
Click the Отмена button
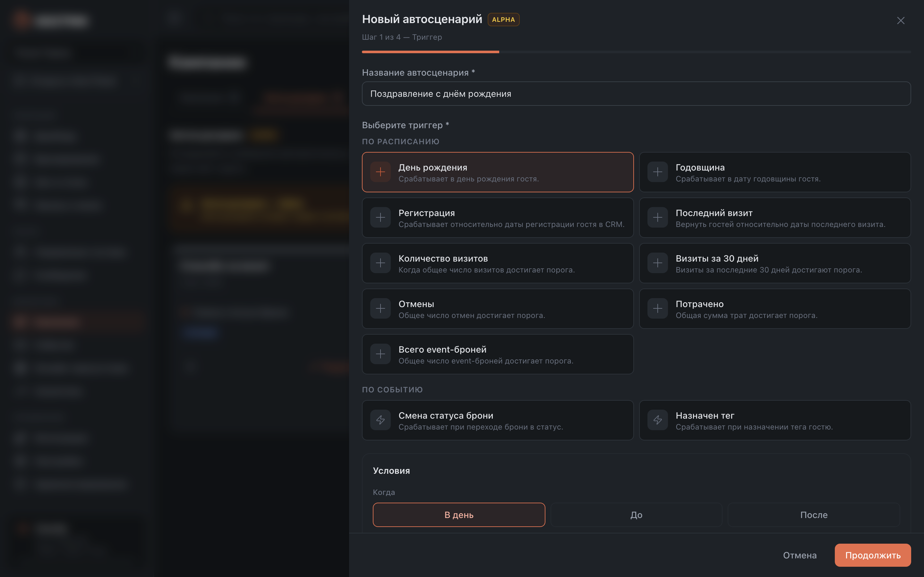tap(800, 555)
